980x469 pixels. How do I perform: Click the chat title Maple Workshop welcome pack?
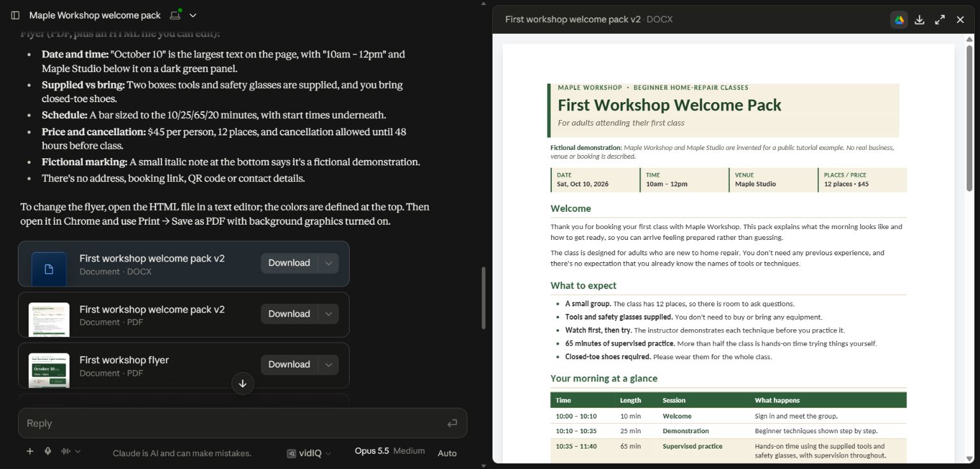(95, 15)
